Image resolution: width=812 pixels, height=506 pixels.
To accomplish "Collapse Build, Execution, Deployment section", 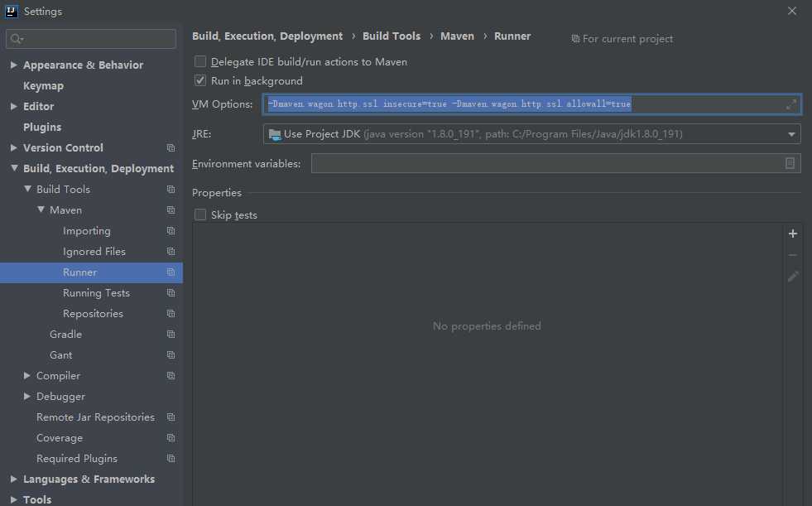I will tap(14, 168).
